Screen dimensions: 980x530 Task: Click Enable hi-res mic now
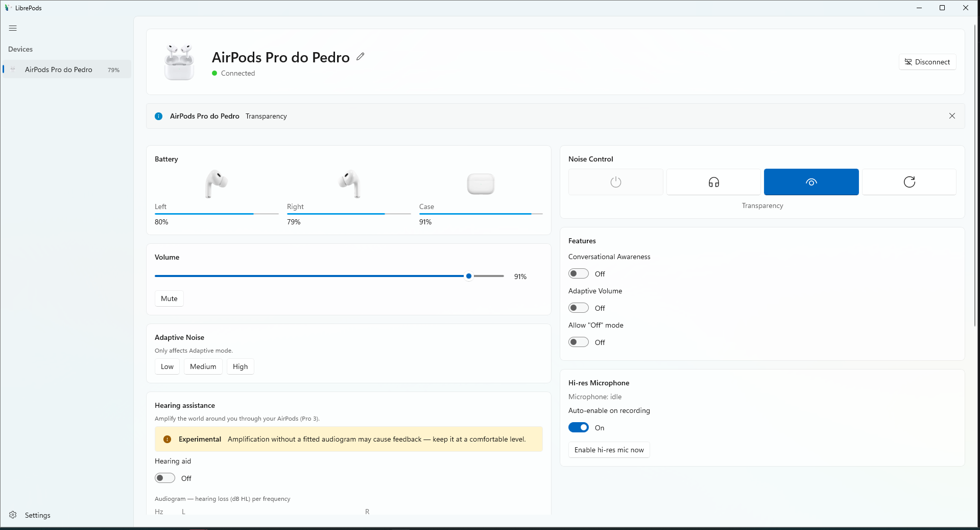609,450
